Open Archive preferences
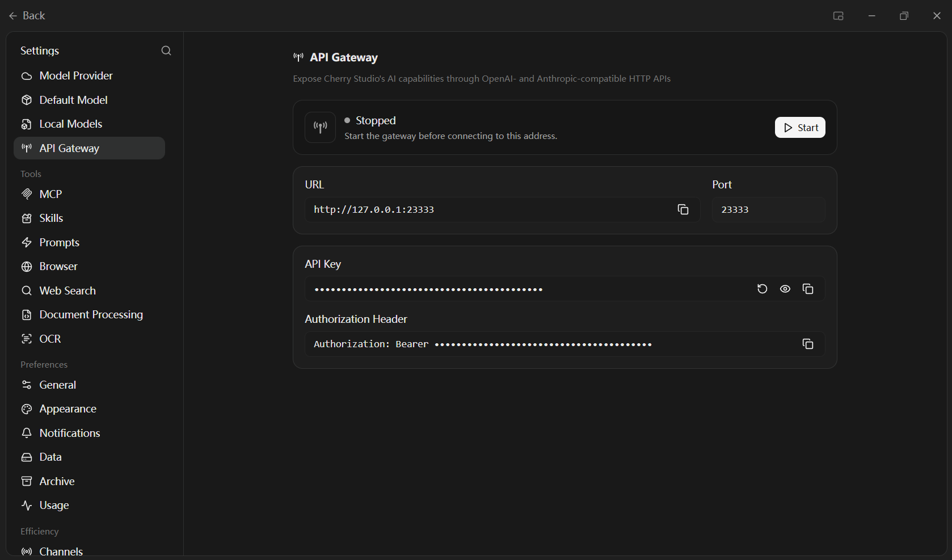Viewport: 952px width, 560px height. [89, 481]
